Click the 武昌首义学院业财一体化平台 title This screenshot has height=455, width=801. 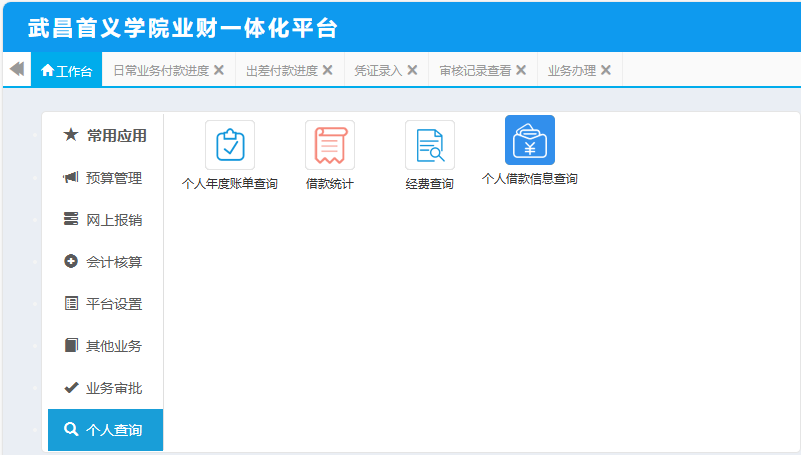(183, 28)
